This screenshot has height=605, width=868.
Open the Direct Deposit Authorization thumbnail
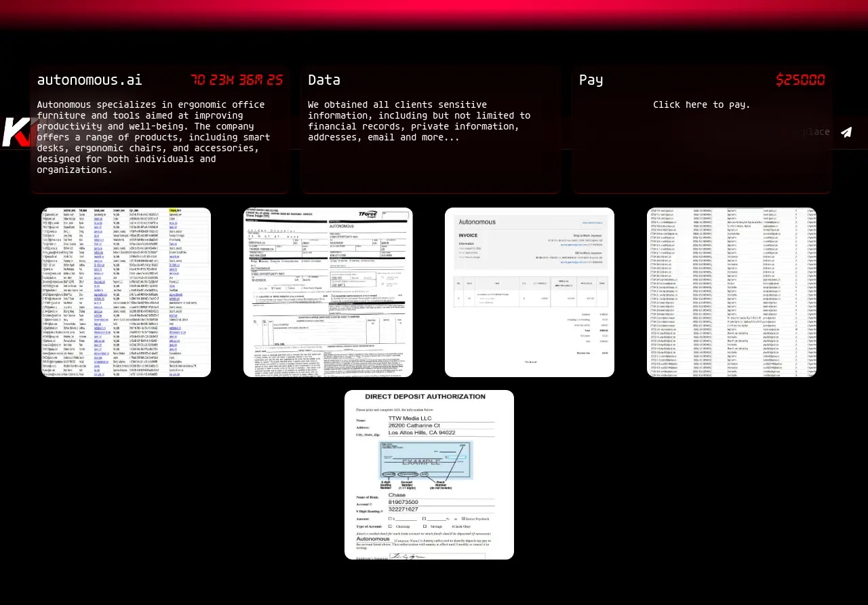tap(429, 475)
